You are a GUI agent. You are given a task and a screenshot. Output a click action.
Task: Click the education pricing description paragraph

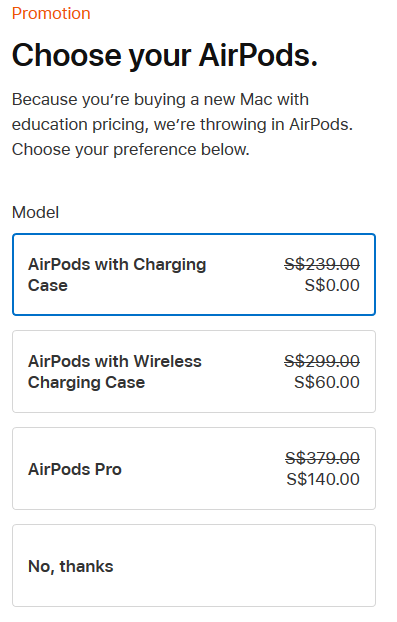[x=182, y=125]
